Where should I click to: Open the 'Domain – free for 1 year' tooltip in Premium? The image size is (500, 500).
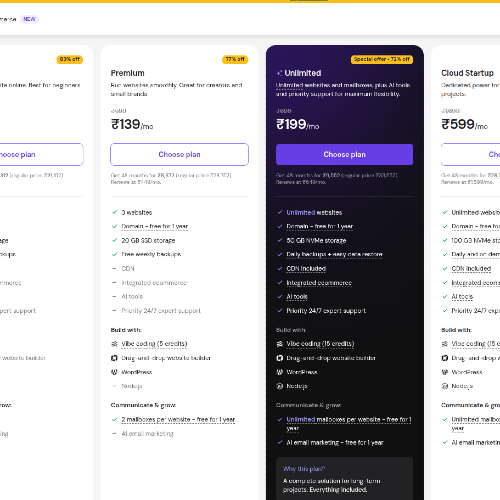coord(155,226)
